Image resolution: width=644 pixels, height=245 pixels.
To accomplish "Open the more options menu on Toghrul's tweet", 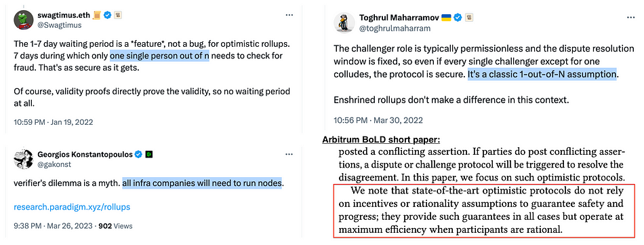I will (631, 17).
